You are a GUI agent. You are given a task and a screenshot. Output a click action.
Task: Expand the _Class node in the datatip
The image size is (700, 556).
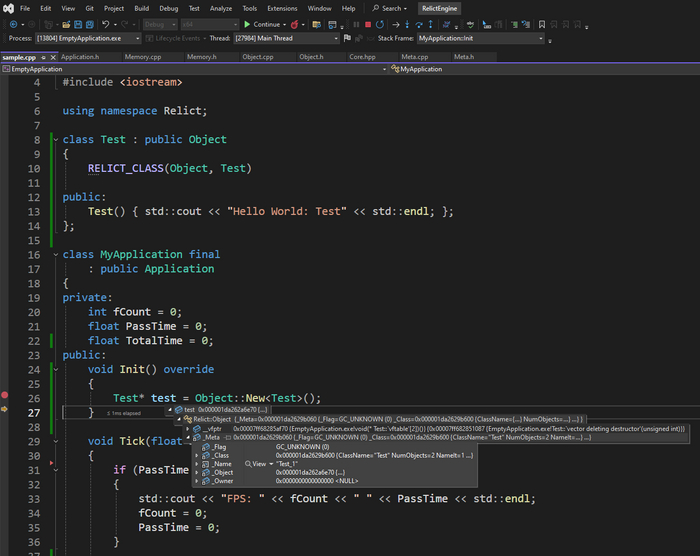pos(195,455)
